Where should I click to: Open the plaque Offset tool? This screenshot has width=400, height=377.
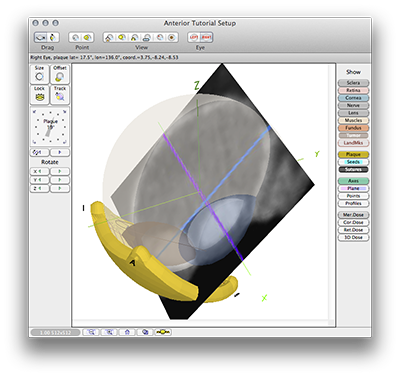point(60,74)
